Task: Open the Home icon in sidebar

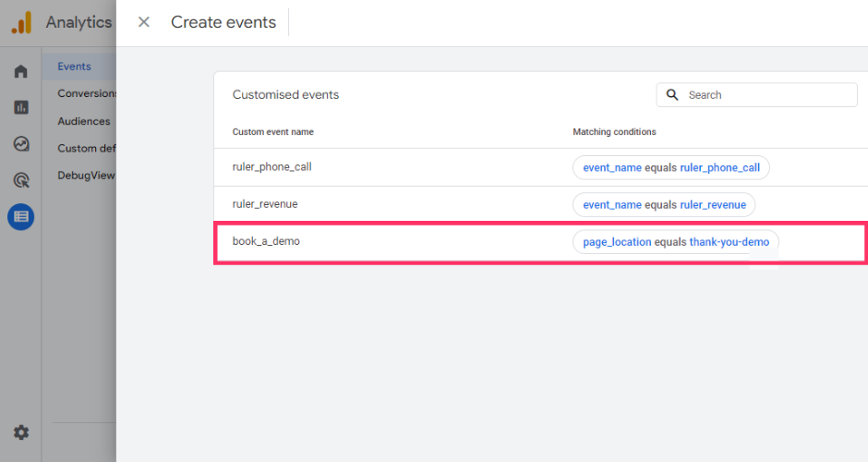Action: (x=20, y=71)
